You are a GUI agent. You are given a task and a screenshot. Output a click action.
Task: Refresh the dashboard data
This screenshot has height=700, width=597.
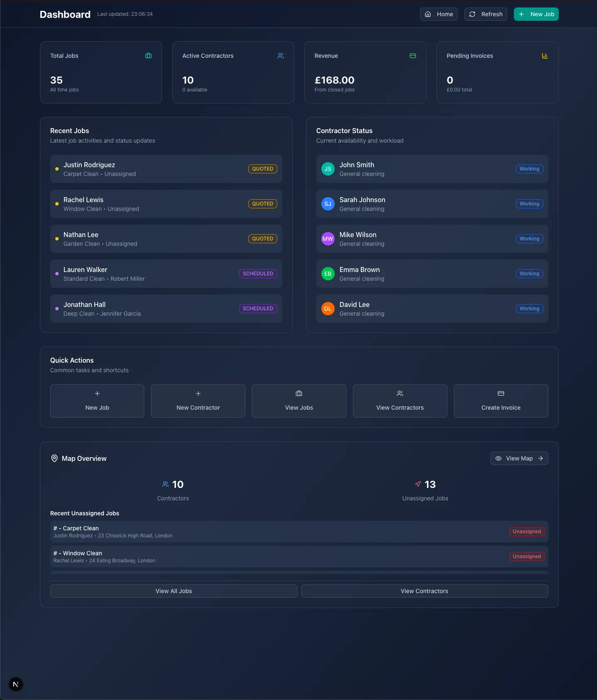coord(486,14)
